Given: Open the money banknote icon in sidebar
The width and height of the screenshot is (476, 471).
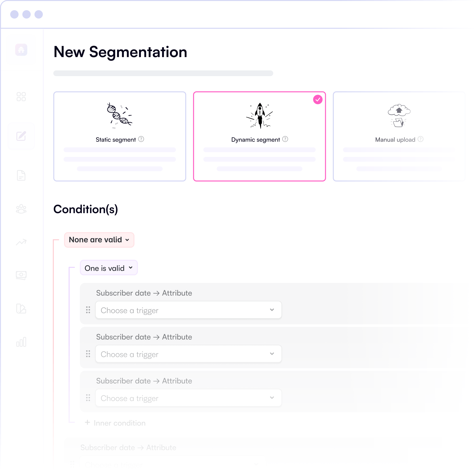Looking at the screenshot, I should coord(21,275).
